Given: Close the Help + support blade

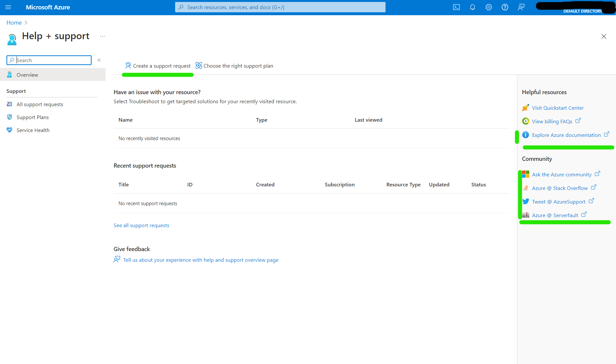Looking at the screenshot, I should point(604,37).
